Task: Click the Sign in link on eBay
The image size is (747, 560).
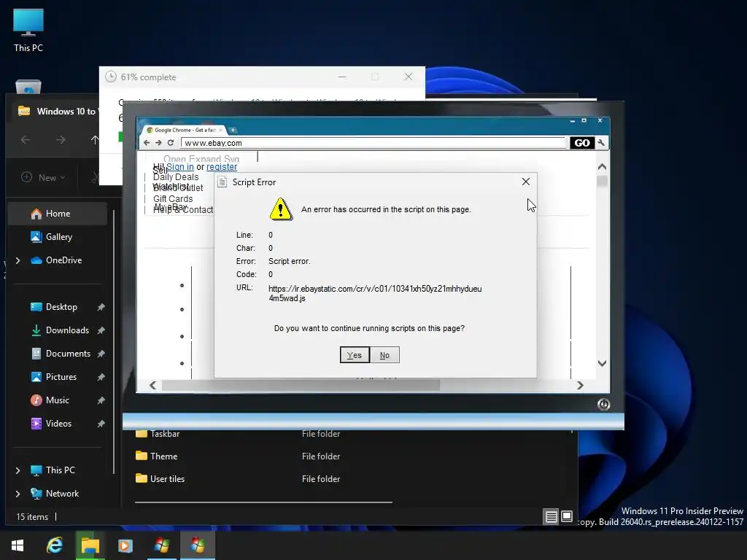Action: click(x=180, y=167)
